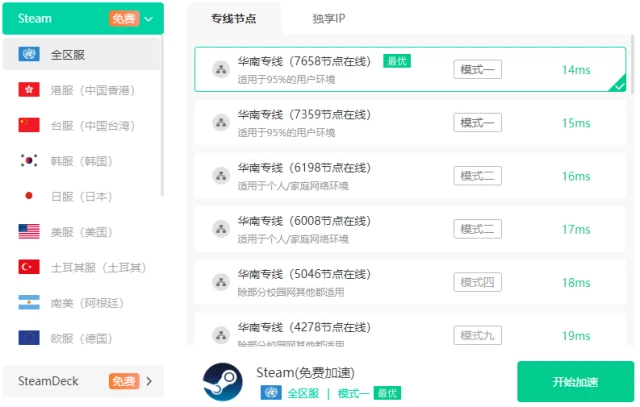The image size is (640, 407).
Task: Click the Steam header button
Action: 83,18
